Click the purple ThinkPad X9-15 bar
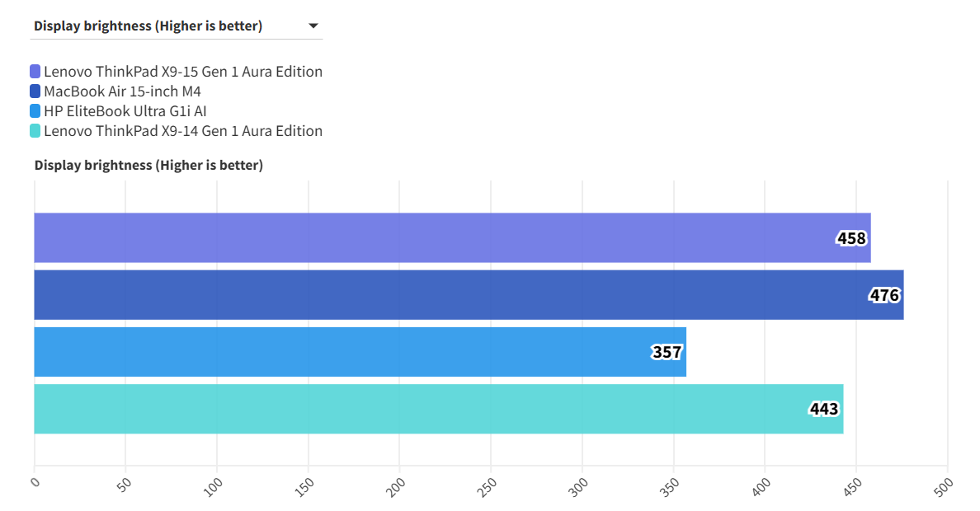This screenshot has height=511, width=980. (x=412, y=238)
